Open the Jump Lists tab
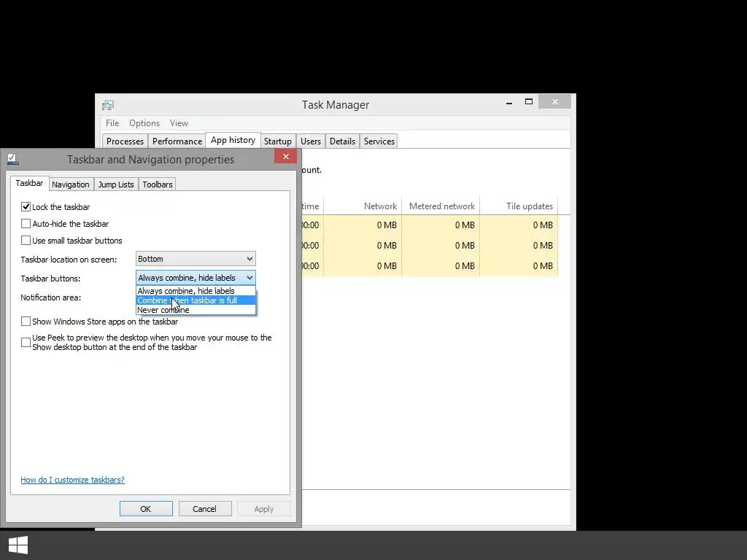This screenshot has height=560, width=747. point(116,184)
